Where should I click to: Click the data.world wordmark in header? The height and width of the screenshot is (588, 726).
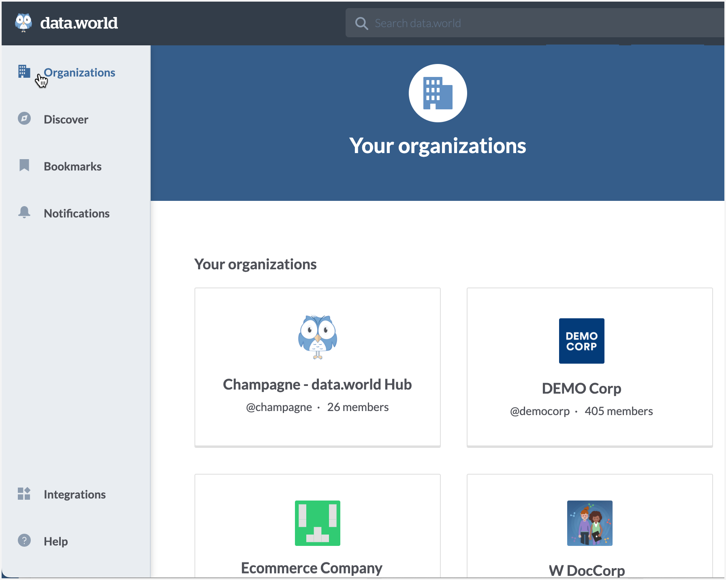coord(79,23)
